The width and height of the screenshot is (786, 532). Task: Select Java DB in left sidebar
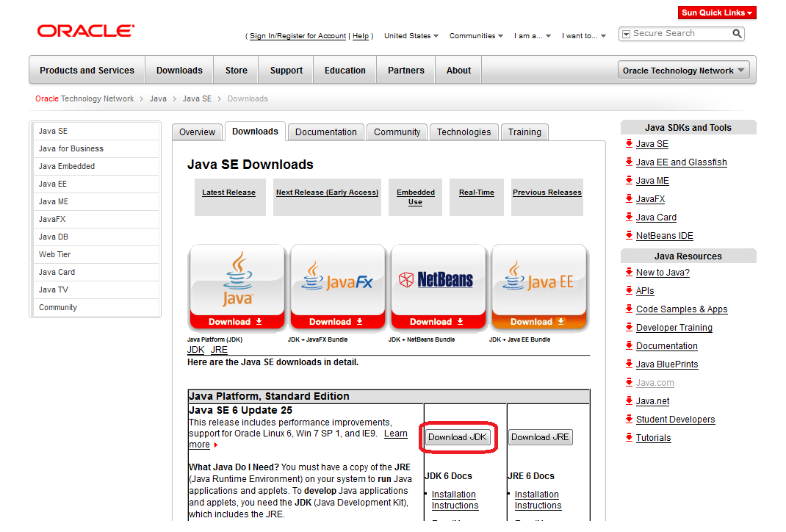click(95, 237)
